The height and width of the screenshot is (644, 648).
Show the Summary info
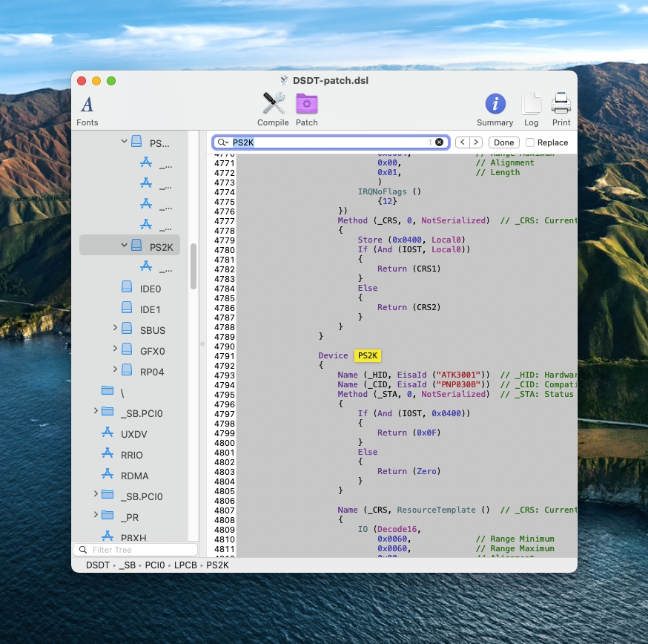coord(495,105)
